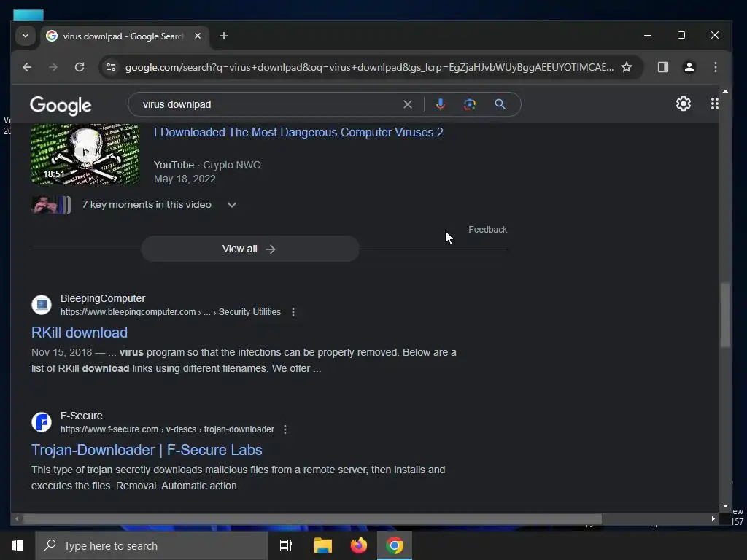Open Windows Start menu
Viewport: 747px width, 560px height.
pos(18,545)
